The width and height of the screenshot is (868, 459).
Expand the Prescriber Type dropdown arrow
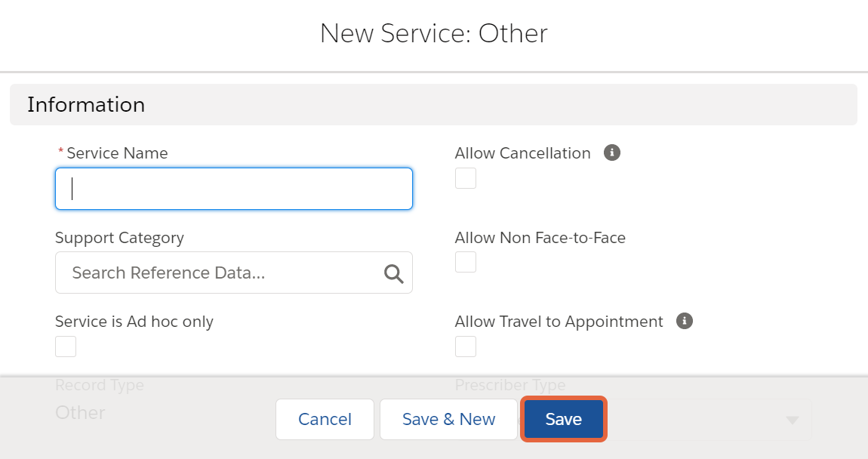point(793,420)
